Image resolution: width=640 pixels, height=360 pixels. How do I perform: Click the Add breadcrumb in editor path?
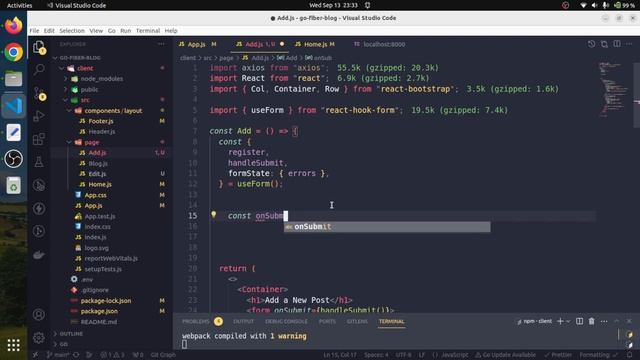point(287,58)
